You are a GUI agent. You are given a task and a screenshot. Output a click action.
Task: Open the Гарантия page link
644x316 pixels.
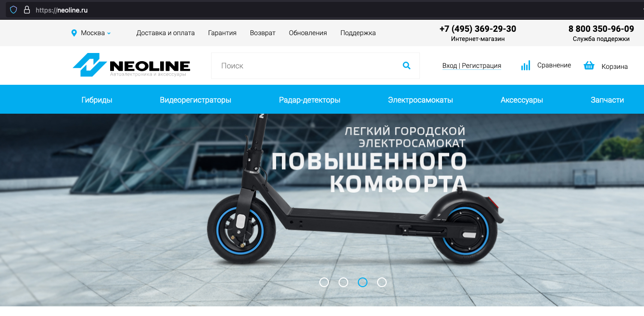[222, 33]
